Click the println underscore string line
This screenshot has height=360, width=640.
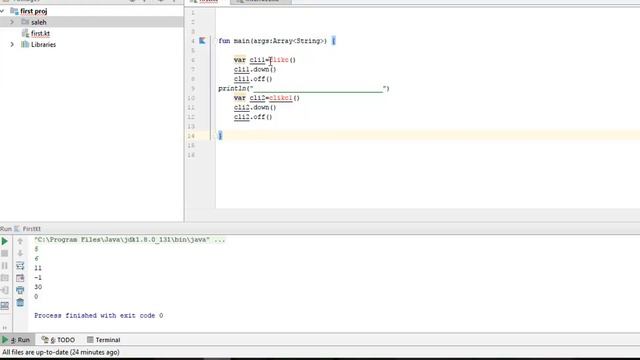[304, 89]
